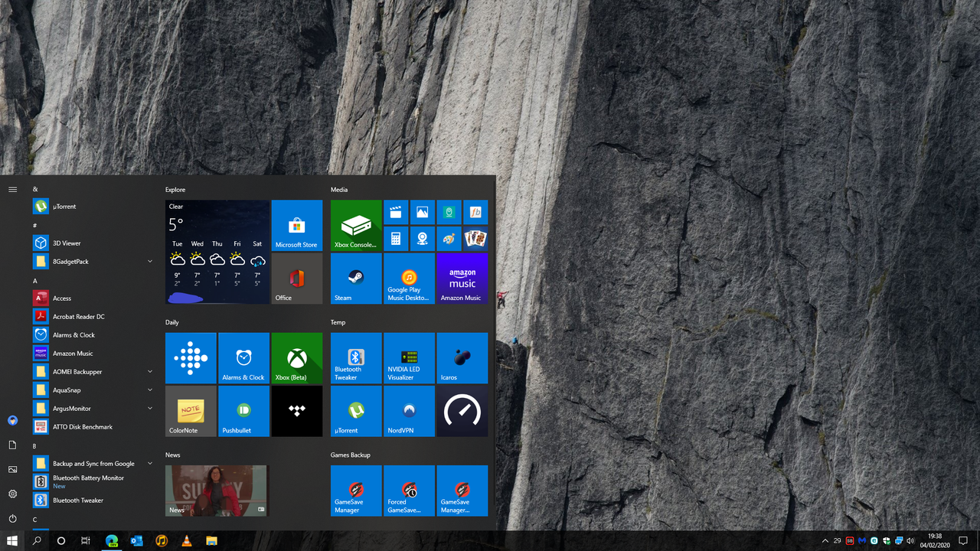Open Access in the app list
The width and height of the screenshot is (980, 551).
tap(92, 298)
